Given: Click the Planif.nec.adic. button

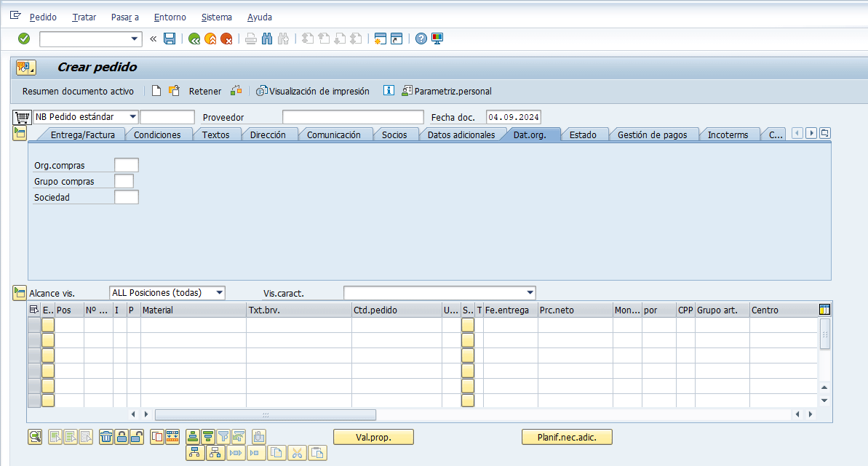Looking at the screenshot, I should coord(567,437).
